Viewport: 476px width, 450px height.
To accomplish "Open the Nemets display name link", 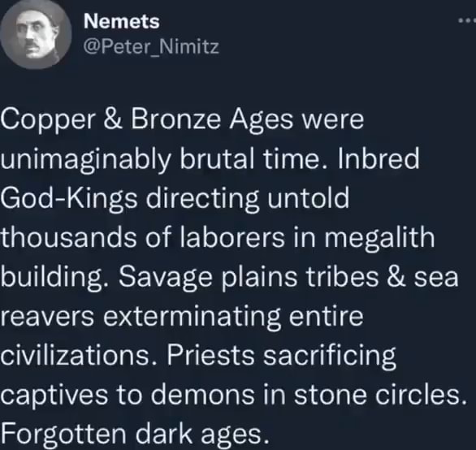I will coord(121,22).
